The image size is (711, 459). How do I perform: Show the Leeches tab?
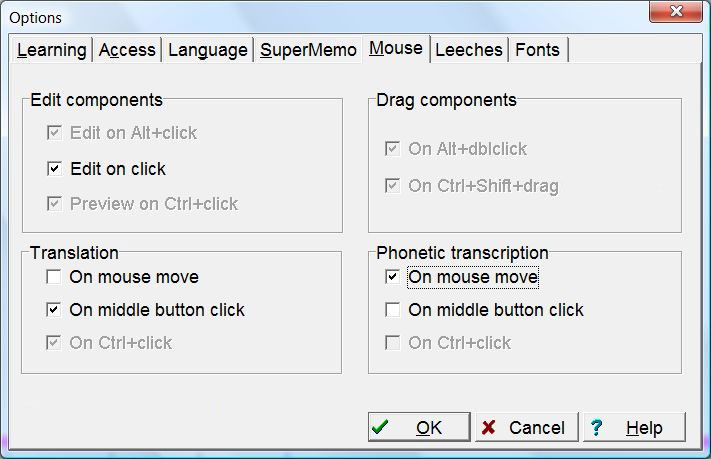(470, 50)
